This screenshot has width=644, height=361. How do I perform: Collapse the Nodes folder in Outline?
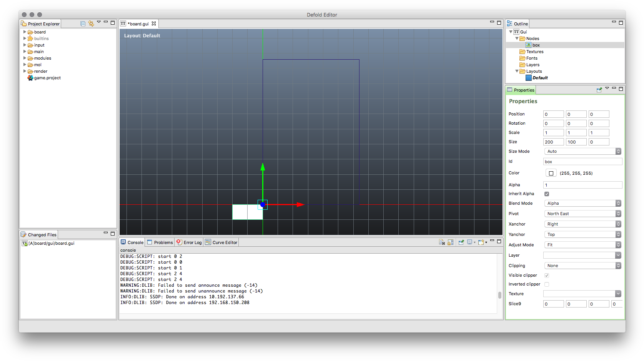[517, 38]
